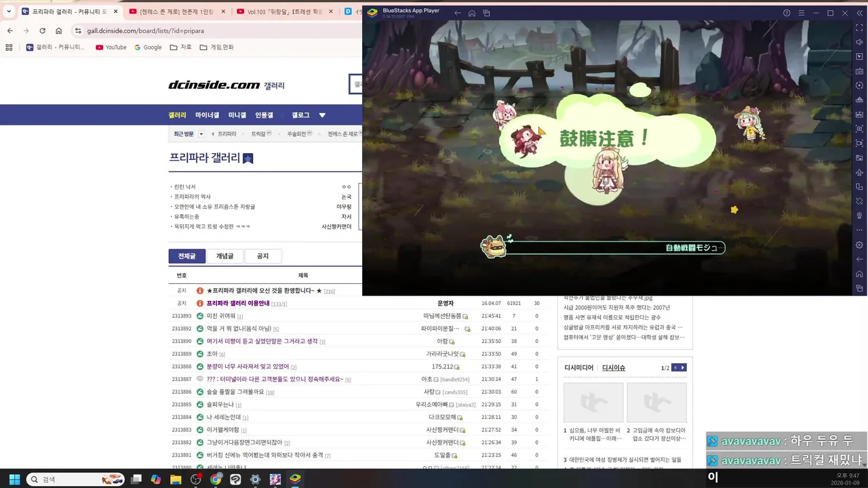Image resolution: width=868 pixels, height=488 pixels.
Task: Go to next 디시이슈 page arrow
Action: [683, 367]
